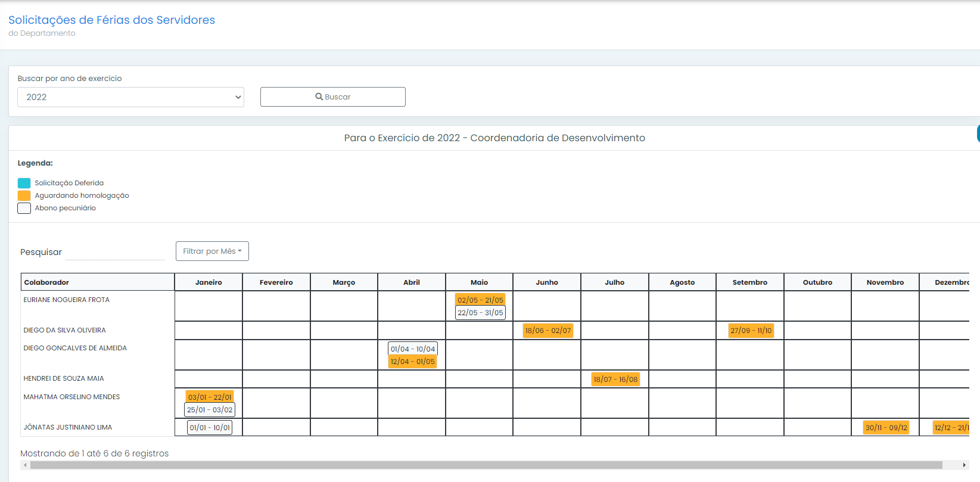Click the horizontal scrollbar thumb below table
Viewport: 980px width, 482px height.
pos(486,465)
